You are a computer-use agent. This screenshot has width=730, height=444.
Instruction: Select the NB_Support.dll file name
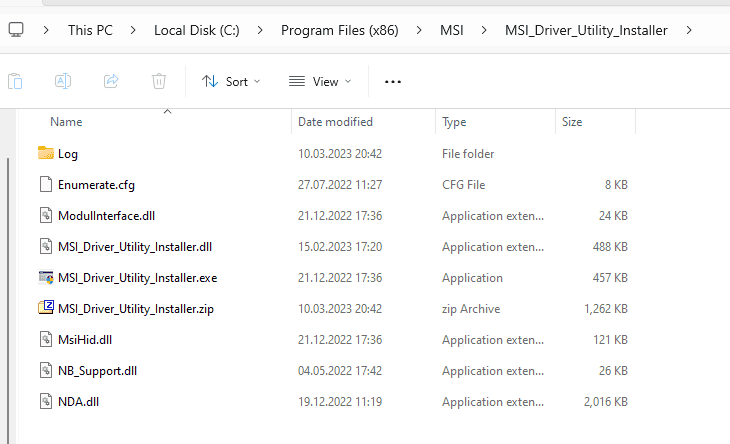click(x=97, y=371)
